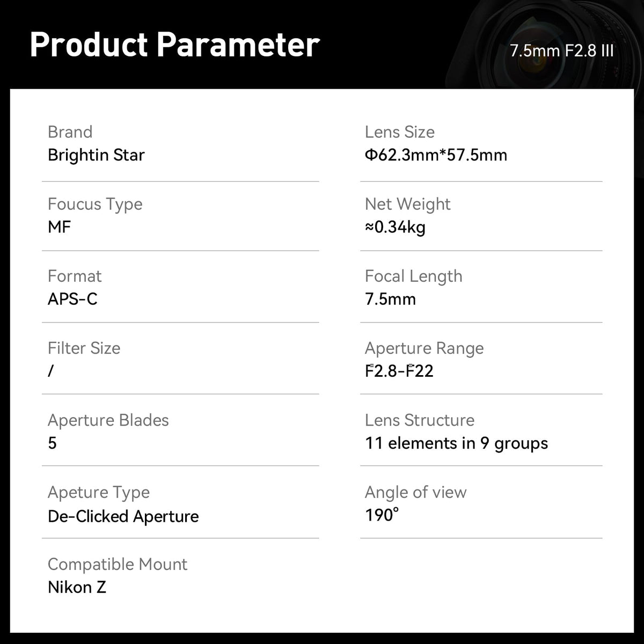
Task: Select the F2.8-F22 aperture range
Action: pos(399,371)
